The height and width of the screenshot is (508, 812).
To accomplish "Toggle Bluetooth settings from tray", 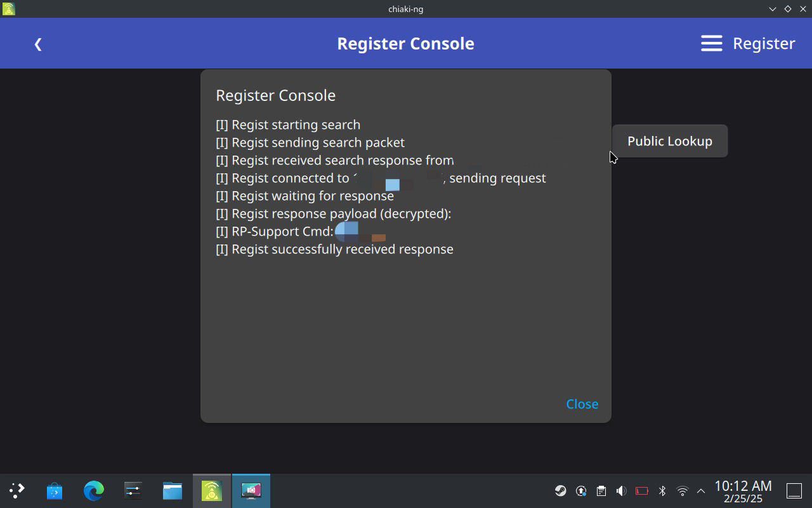I will (x=662, y=491).
